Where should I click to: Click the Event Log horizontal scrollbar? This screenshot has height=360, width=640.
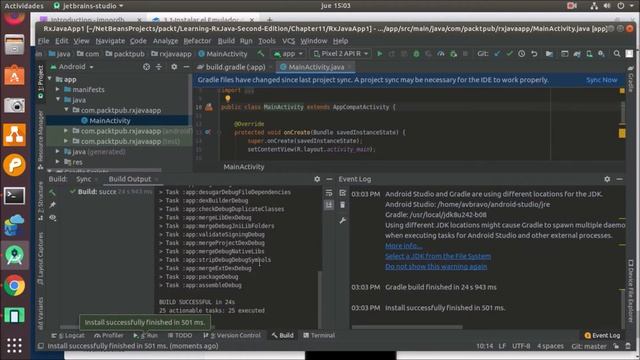click(407, 327)
